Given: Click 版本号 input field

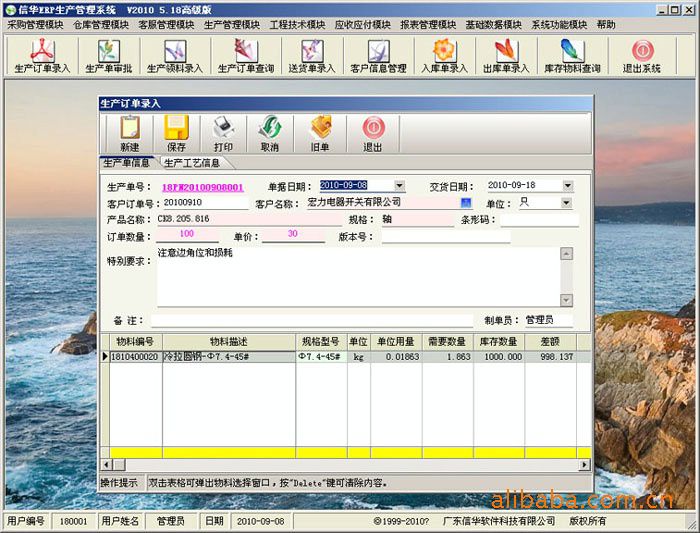Looking at the screenshot, I should [x=446, y=236].
